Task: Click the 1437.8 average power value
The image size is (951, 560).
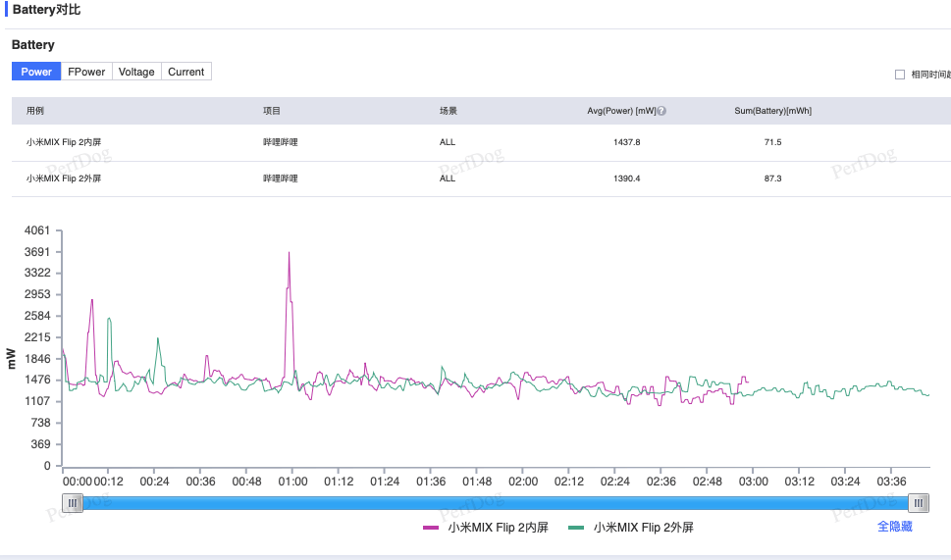Action: (x=626, y=142)
